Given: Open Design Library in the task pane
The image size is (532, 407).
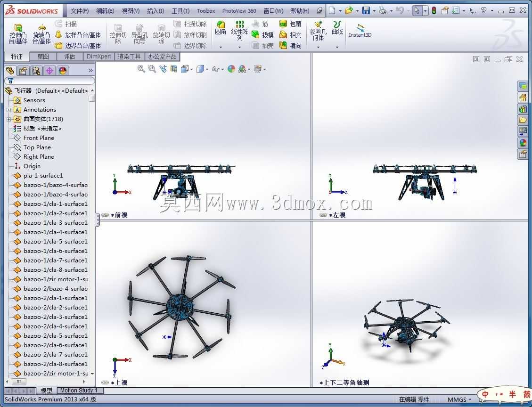Looking at the screenshot, I should (523, 109).
